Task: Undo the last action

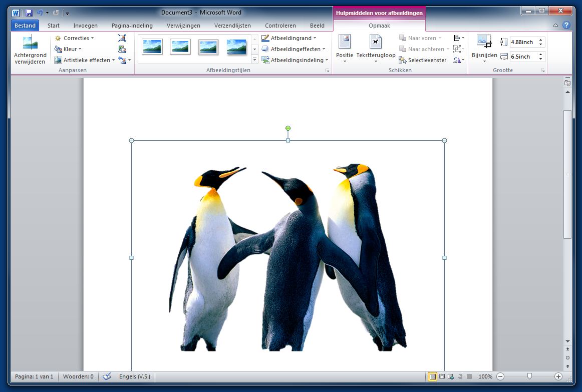Action: point(40,13)
